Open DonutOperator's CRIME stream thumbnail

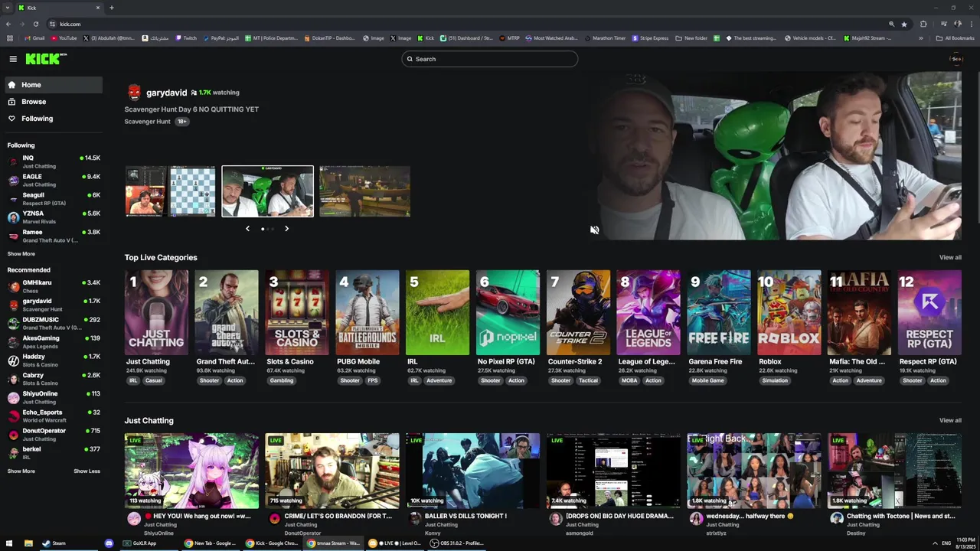[x=332, y=471]
